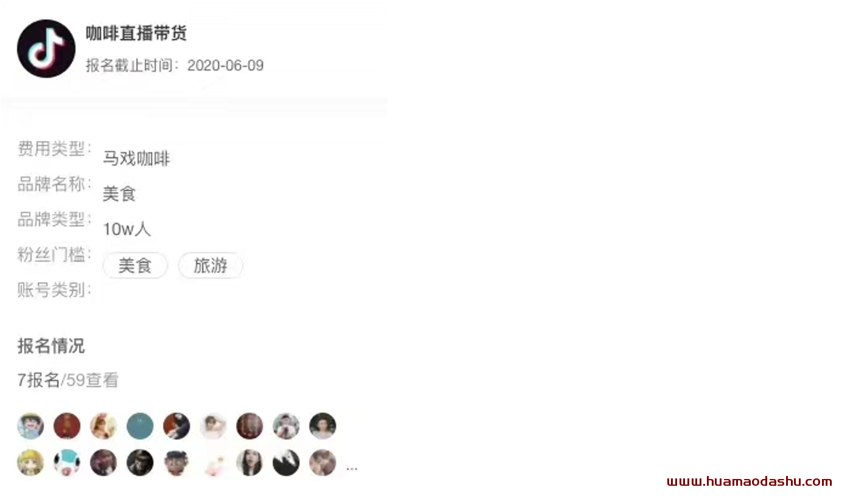Open the huamaodashu.com watermark link
Viewport: 850px width, 504px height.
(750, 481)
